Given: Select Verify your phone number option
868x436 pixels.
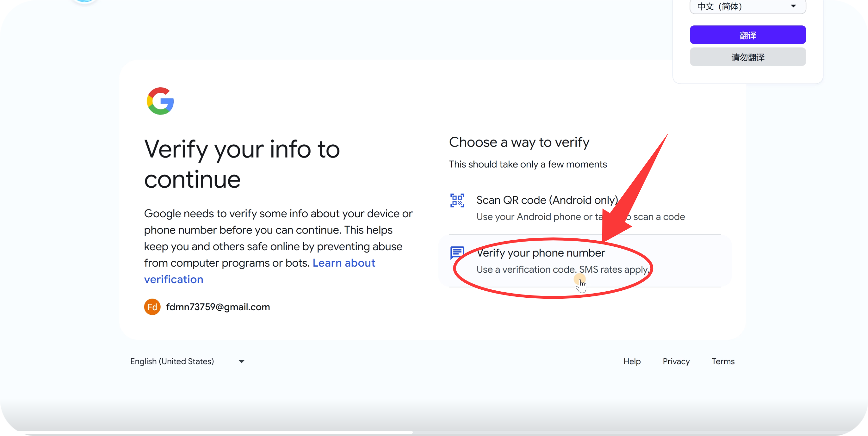Looking at the screenshot, I should 540,253.
